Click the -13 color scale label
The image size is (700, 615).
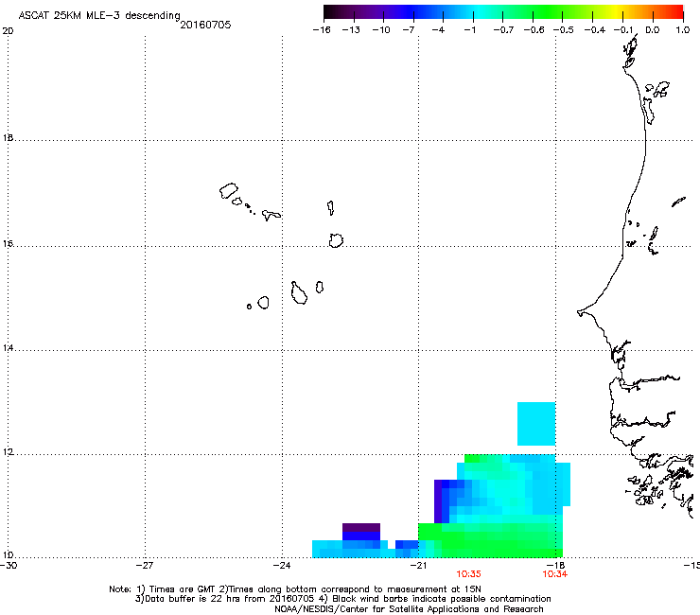(x=351, y=30)
